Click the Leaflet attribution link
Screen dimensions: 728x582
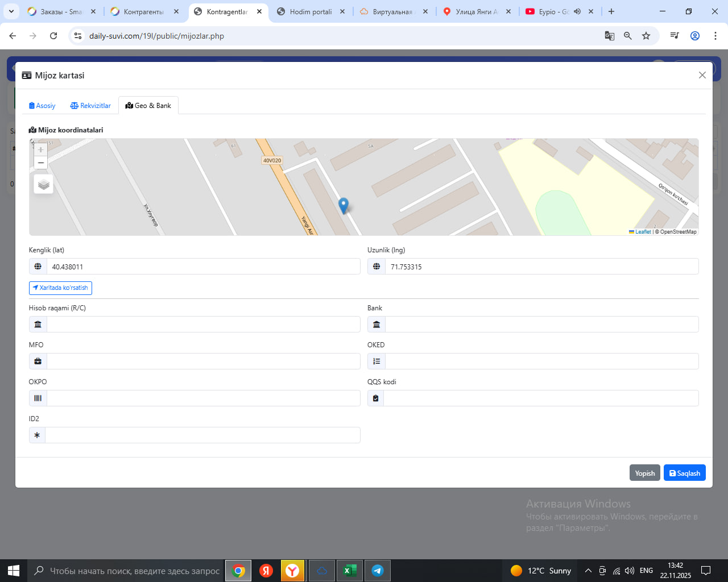coord(643,232)
